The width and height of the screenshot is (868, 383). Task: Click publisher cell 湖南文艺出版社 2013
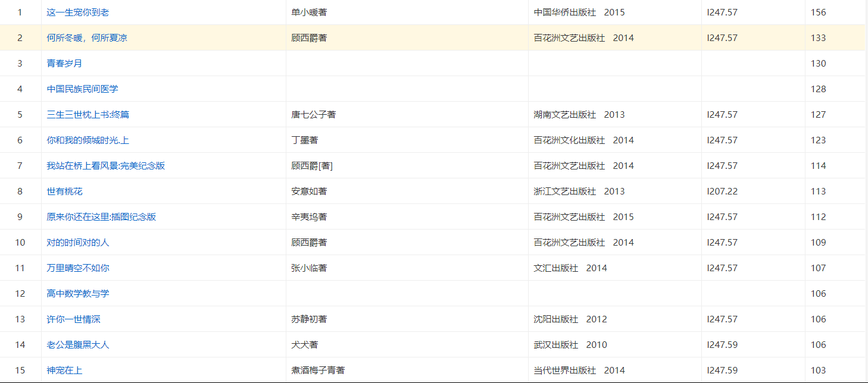579,114
